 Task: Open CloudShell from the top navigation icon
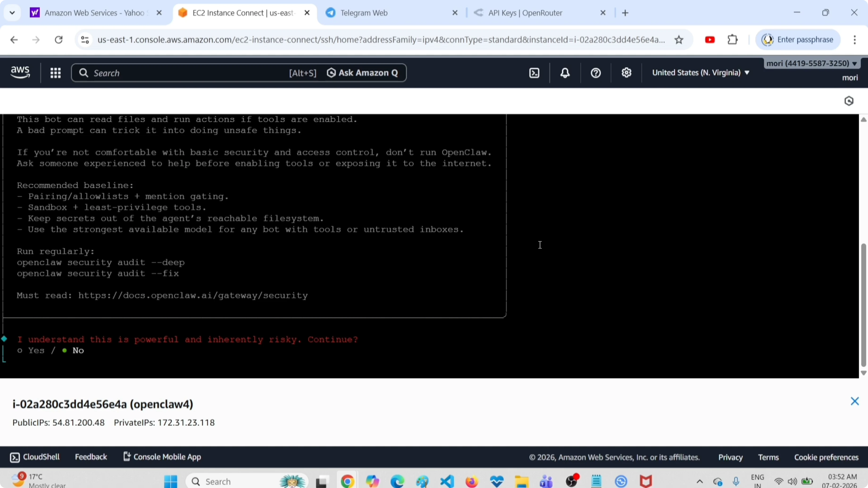click(534, 73)
